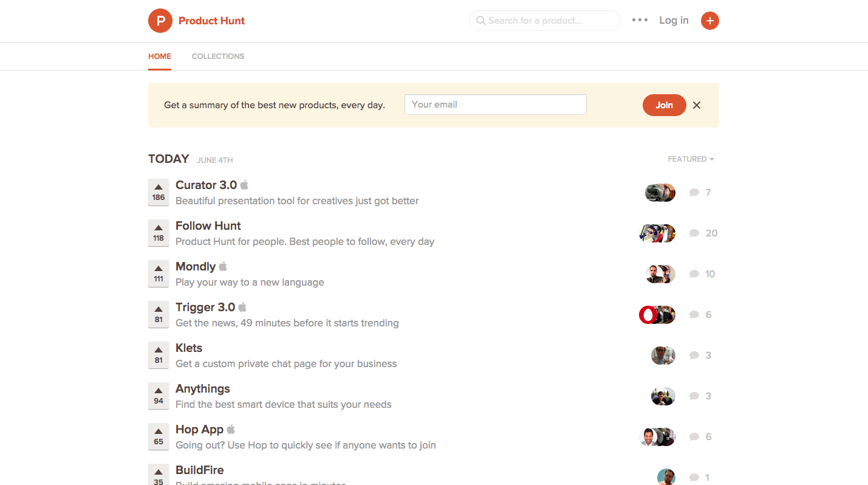Open the Hop App product title
This screenshot has width=868, height=485.
(x=200, y=430)
